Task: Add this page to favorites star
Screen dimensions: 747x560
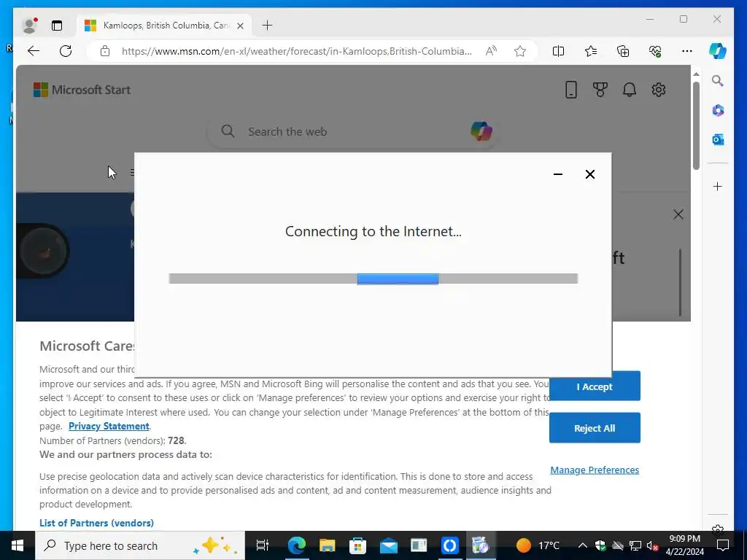Action: [x=519, y=51]
